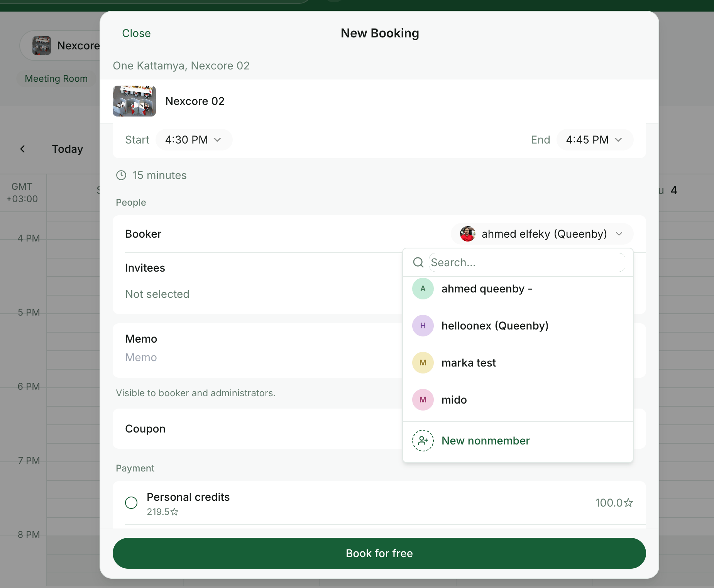
Task: Click the magnifier search icon
Action: (x=418, y=262)
